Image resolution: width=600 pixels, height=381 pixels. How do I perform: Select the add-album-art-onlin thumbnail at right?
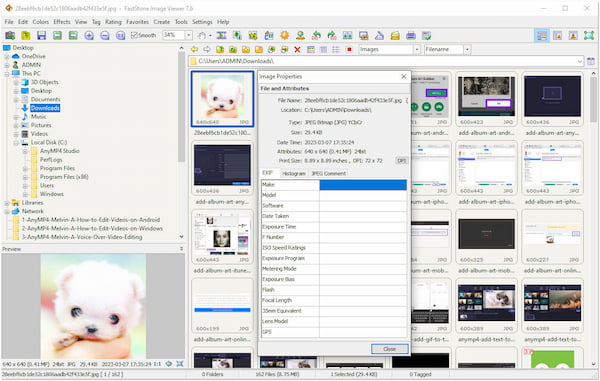click(552, 237)
